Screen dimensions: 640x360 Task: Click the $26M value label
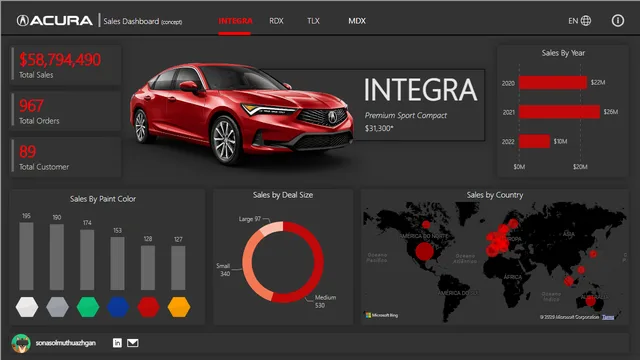point(611,112)
